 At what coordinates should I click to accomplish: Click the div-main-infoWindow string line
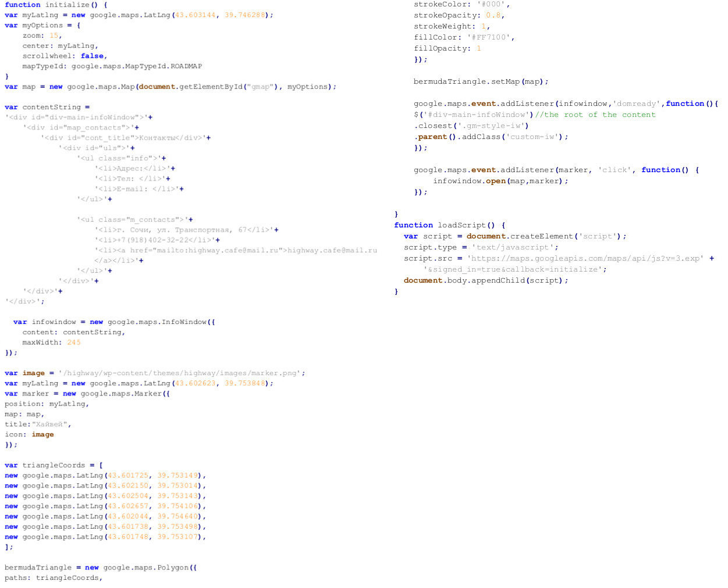pyautogui.click(x=79, y=117)
